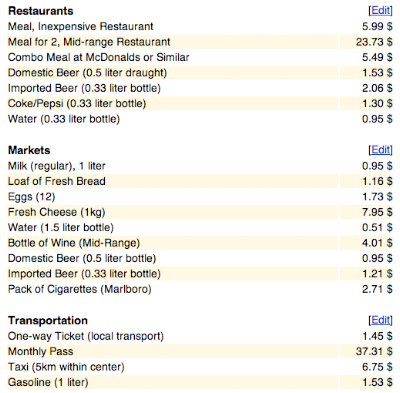Open the Edit link for Markets
This screenshot has width=400, height=393.
[381, 150]
